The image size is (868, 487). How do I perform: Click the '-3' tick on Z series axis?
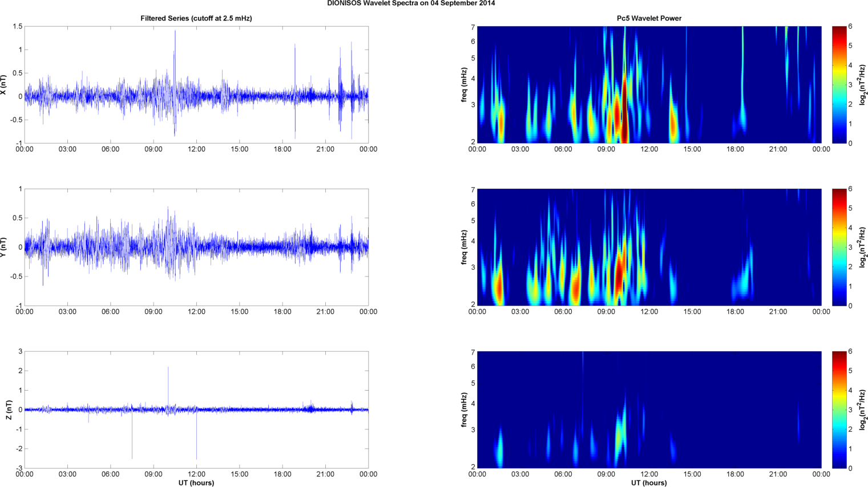[x=18, y=468]
